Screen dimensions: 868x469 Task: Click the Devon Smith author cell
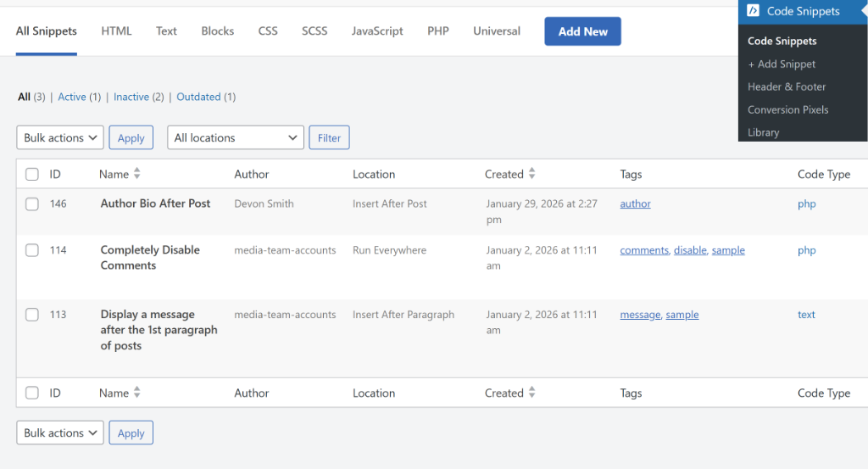pyautogui.click(x=264, y=204)
